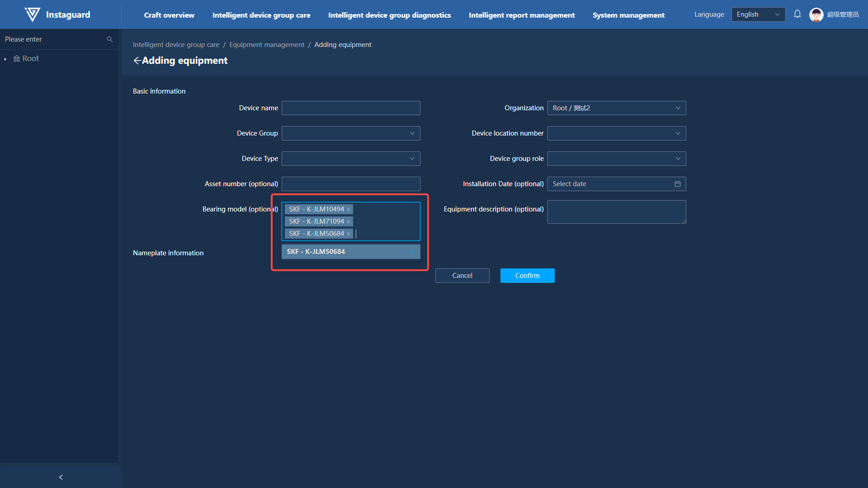This screenshot has width=868, height=488.
Task: Open the Device Group dropdown
Action: pos(350,133)
